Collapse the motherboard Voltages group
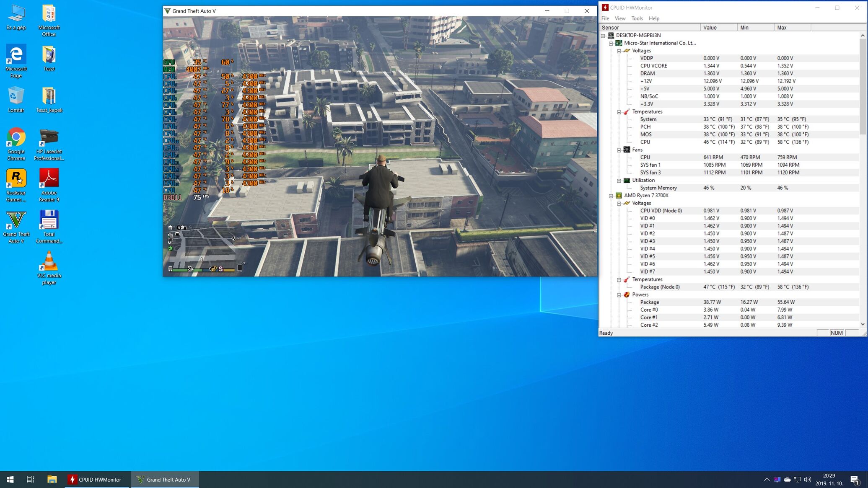868x488 pixels. (x=619, y=51)
